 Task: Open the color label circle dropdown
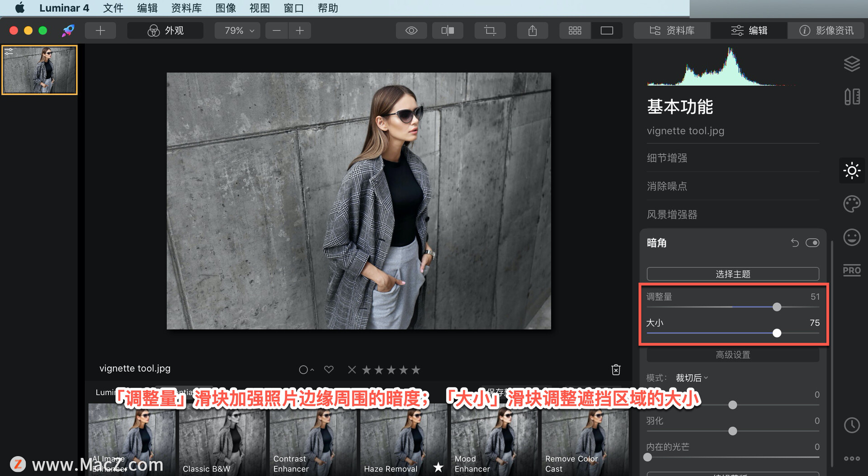click(x=306, y=370)
